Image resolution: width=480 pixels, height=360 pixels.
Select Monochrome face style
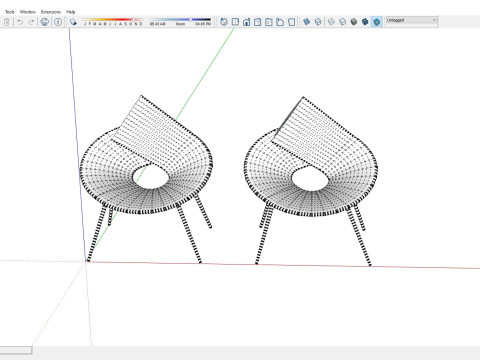377,22
